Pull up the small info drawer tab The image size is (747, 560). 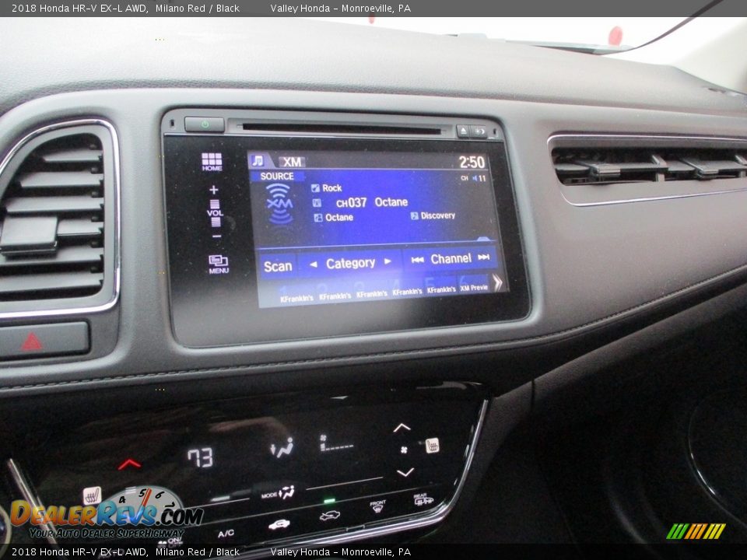tap(483, 239)
